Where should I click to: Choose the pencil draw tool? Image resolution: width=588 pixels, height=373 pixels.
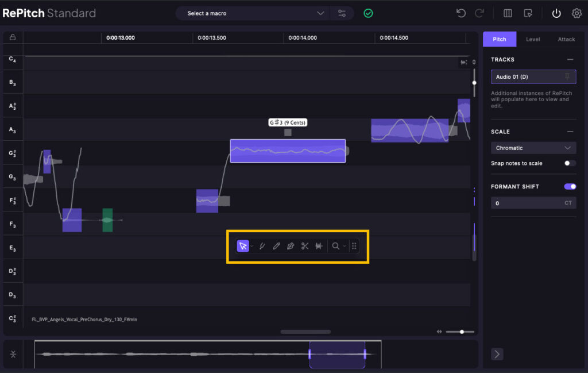[276, 246]
